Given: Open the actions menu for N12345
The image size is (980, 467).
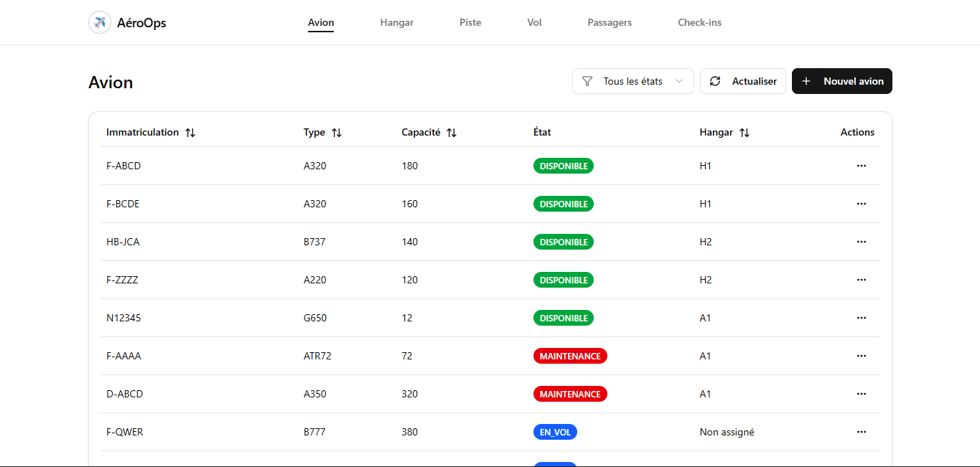Looking at the screenshot, I should [x=861, y=318].
